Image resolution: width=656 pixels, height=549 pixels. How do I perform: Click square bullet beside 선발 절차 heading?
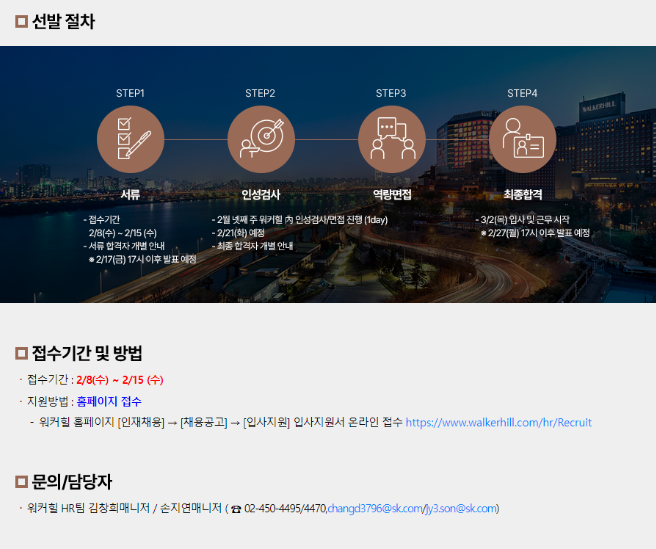[x=21, y=22]
